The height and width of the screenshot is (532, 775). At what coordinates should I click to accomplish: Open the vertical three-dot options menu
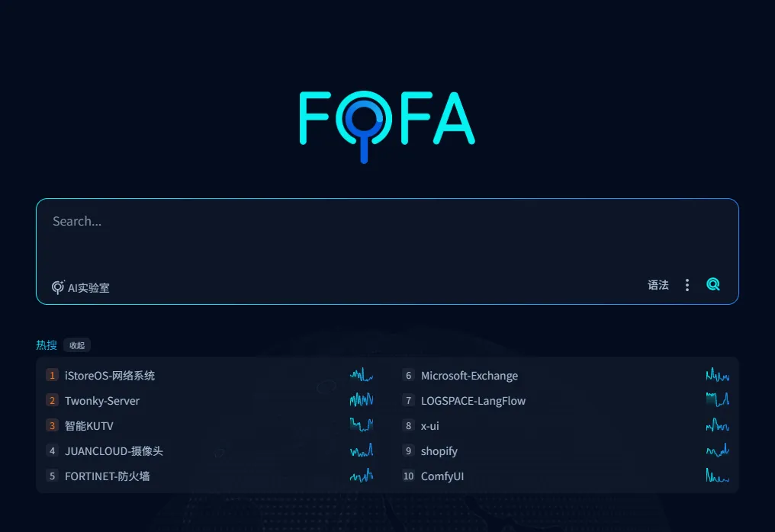click(x=687, y=284)
